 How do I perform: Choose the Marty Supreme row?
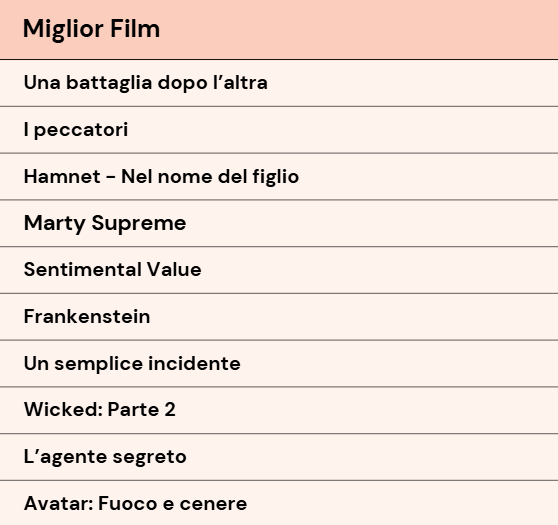point(279,223)
